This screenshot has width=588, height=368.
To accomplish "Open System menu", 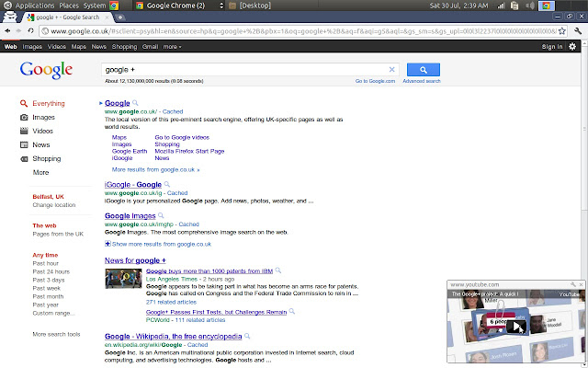I will click(95, 6).
